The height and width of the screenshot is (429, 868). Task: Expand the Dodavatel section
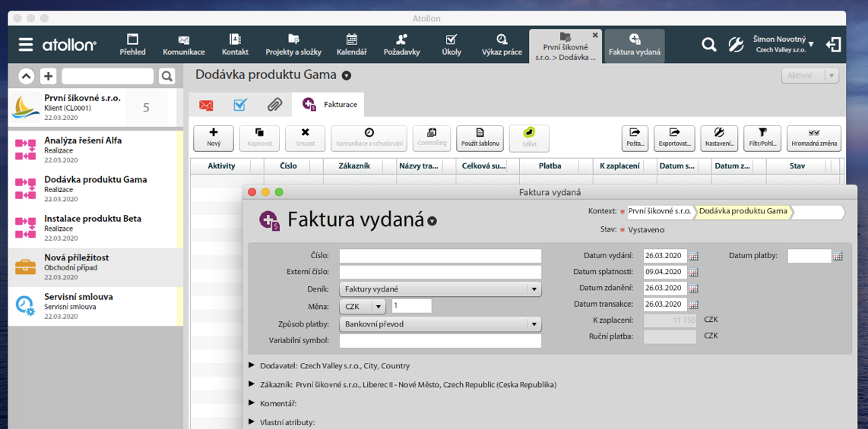252,365
